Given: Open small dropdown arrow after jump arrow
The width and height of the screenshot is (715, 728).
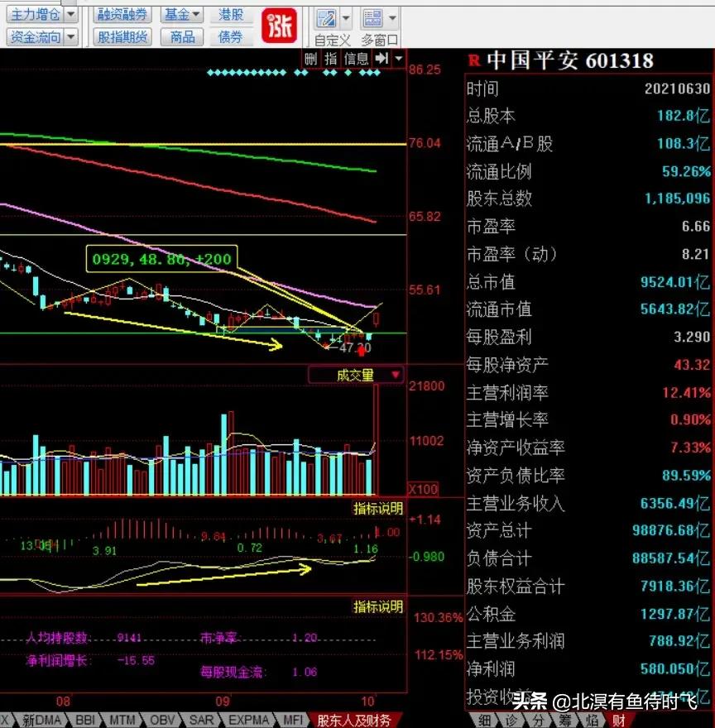Looking at the screenshot, I should (x=399, y=59).
